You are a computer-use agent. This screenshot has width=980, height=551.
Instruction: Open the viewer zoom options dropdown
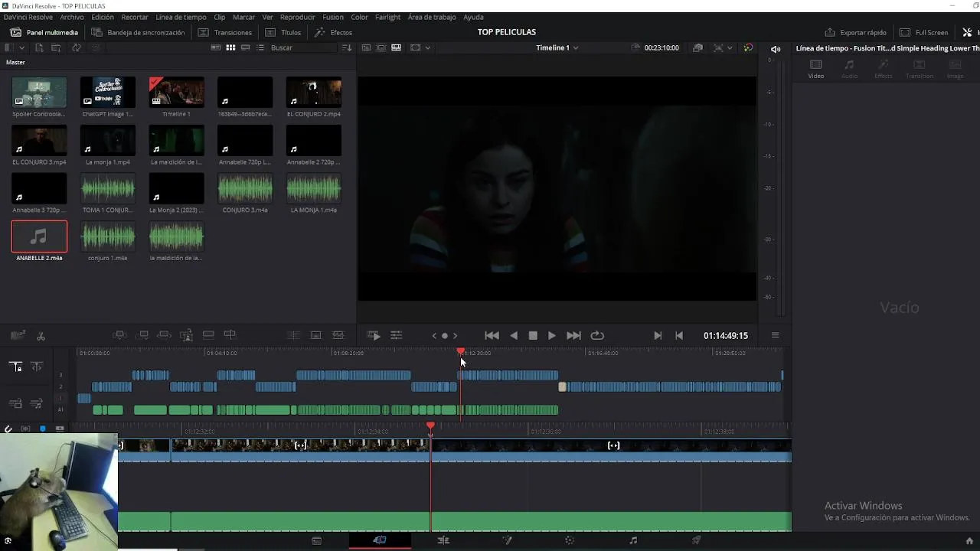coord(730,47)
